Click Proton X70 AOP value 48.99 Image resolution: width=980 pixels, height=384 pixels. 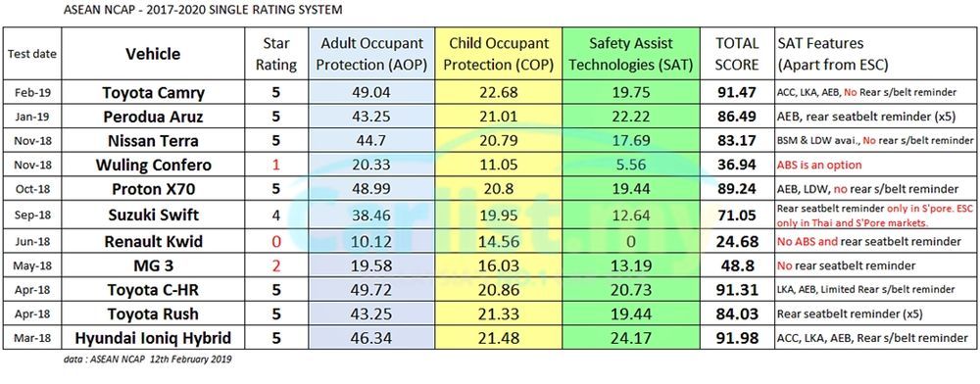(371, 190)
